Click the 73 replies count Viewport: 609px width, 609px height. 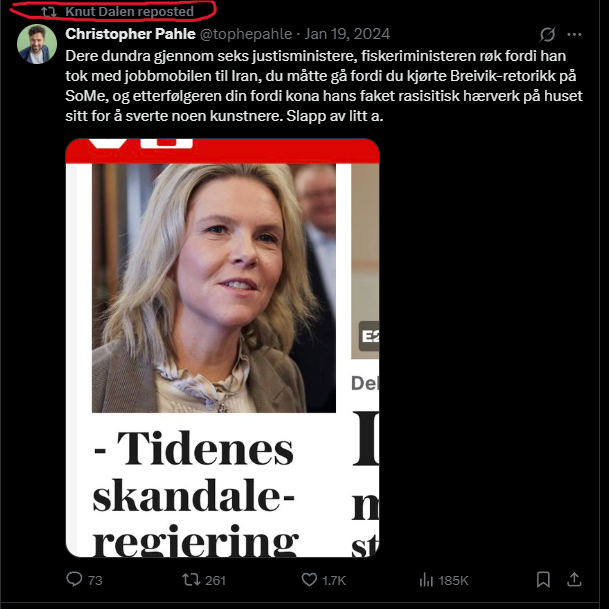[x=95, y=580]
